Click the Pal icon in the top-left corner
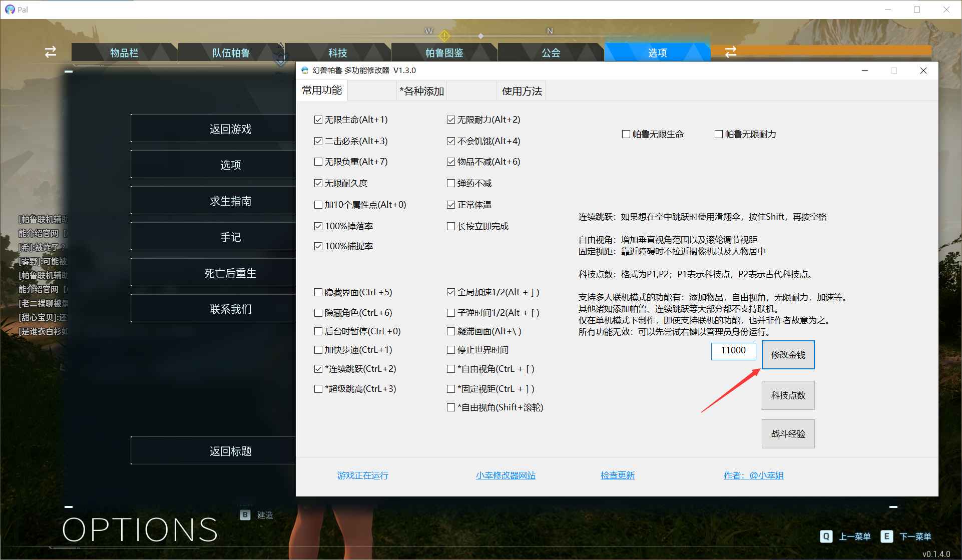The width and height of the screenshot is (962, 560). click(10, 9)
